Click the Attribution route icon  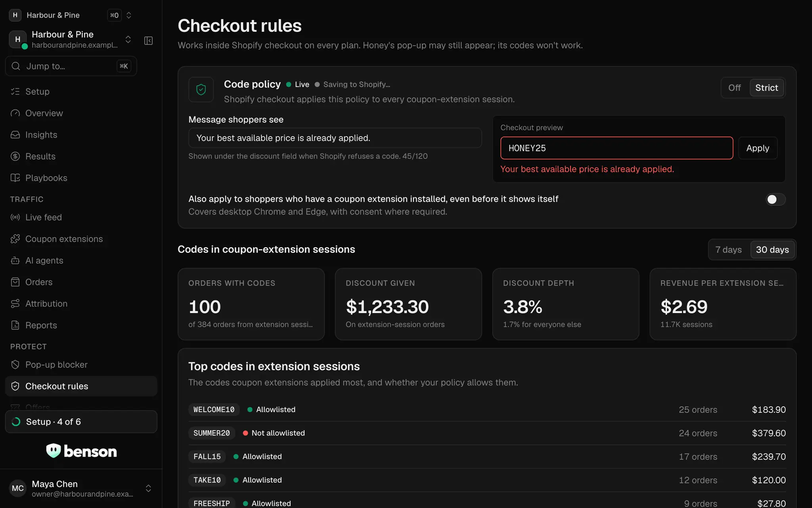tap(15, 304)
